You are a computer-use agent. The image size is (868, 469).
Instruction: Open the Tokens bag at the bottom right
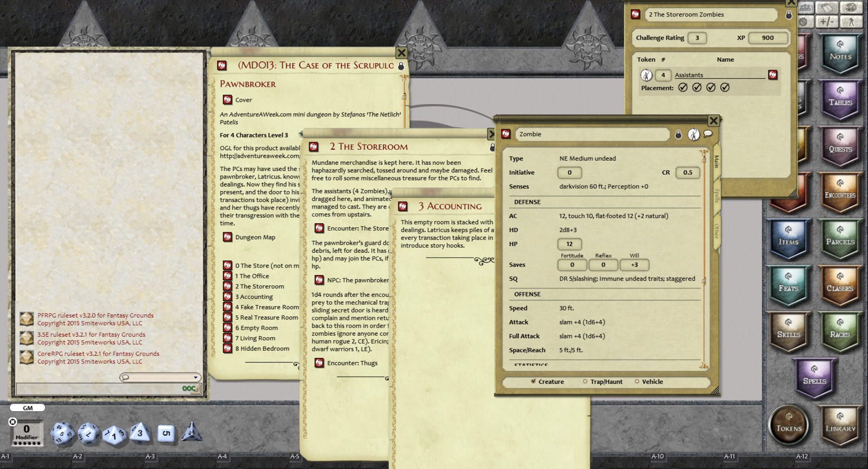tap(788, 425)
